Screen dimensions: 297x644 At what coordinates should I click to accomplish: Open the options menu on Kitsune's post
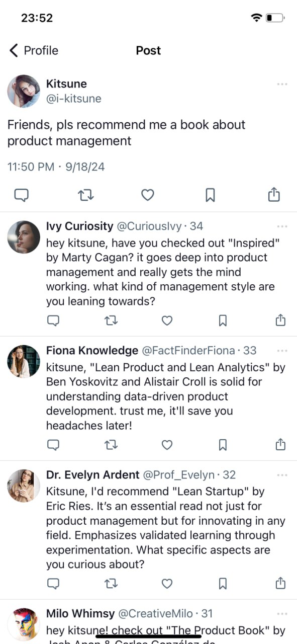click(x=281, y=84)
